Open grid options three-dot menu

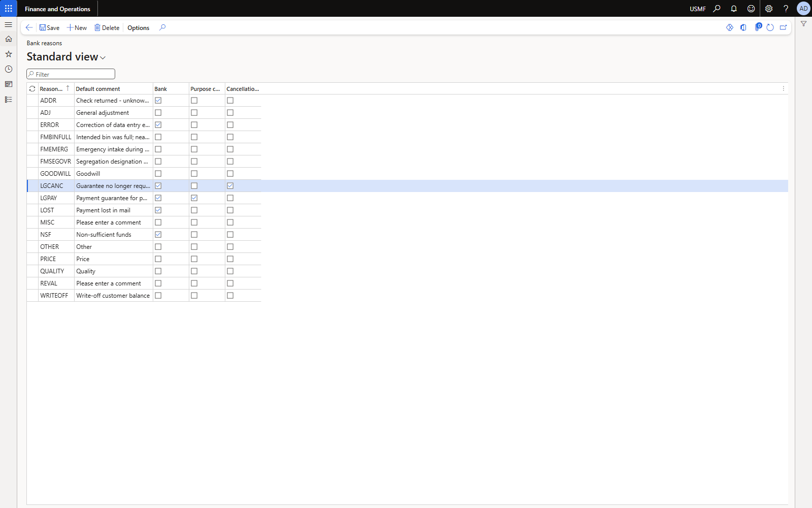click(x=783, y=88)
